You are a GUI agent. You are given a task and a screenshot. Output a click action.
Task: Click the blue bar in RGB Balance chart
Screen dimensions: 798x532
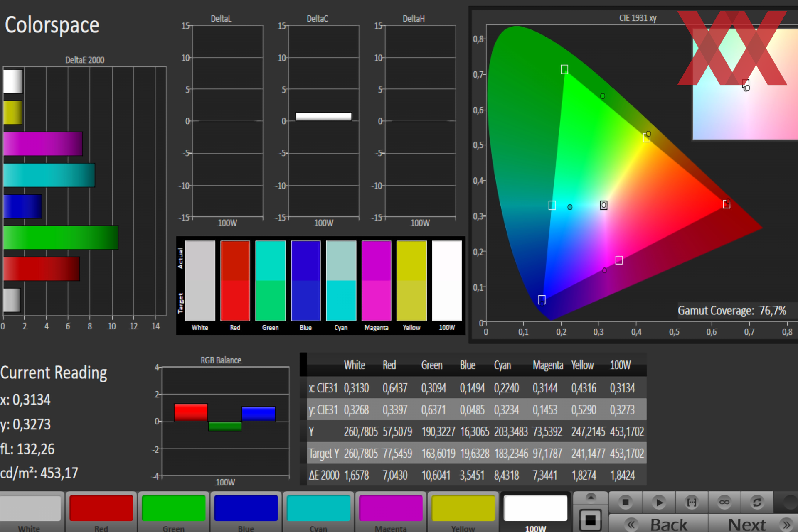(259, 414)
